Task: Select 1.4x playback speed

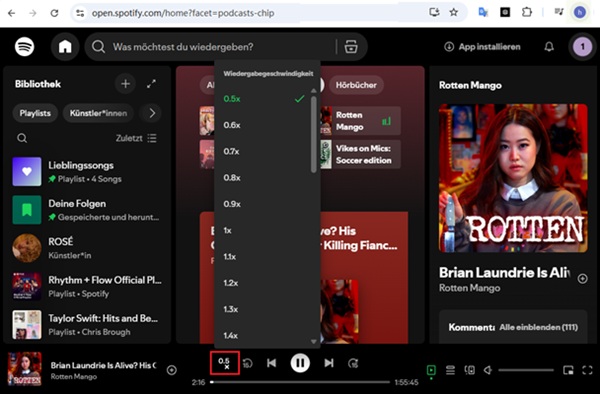Action: point(264,335)
